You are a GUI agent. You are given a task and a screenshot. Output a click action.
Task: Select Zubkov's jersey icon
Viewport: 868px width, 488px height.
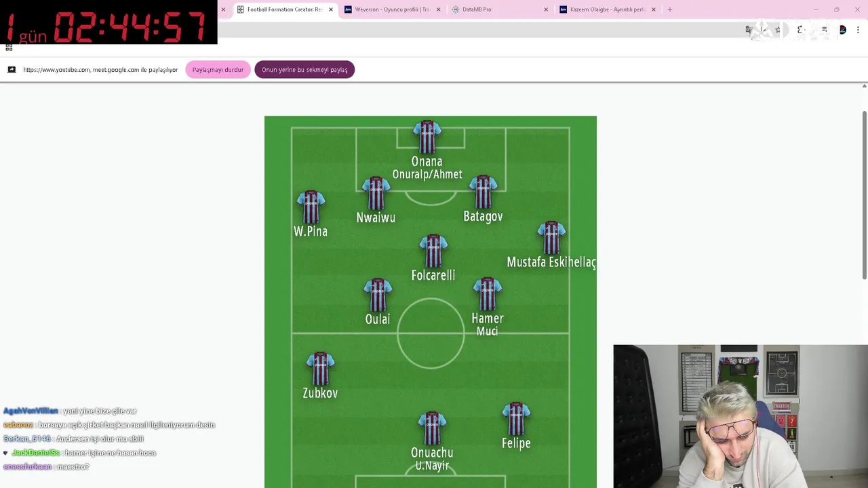[x=320, y=369]
